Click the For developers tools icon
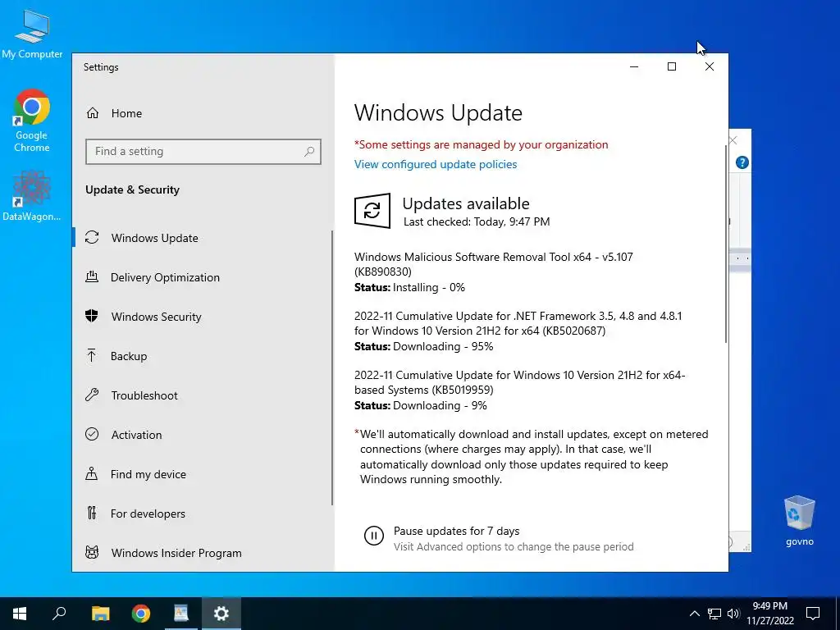Viewport: 840px width, 630px height. pos(92,514)
